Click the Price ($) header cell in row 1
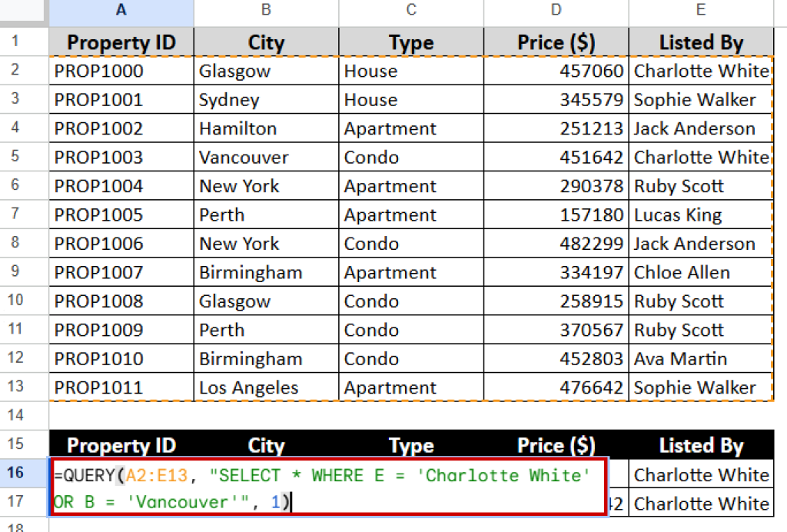 (x=556, y=42)
